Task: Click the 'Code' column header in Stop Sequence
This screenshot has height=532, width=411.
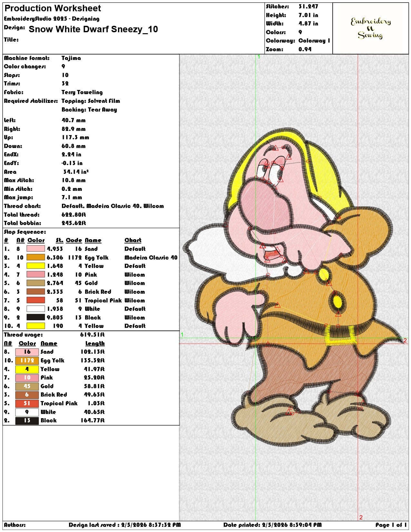Action: tap(74, 240)
